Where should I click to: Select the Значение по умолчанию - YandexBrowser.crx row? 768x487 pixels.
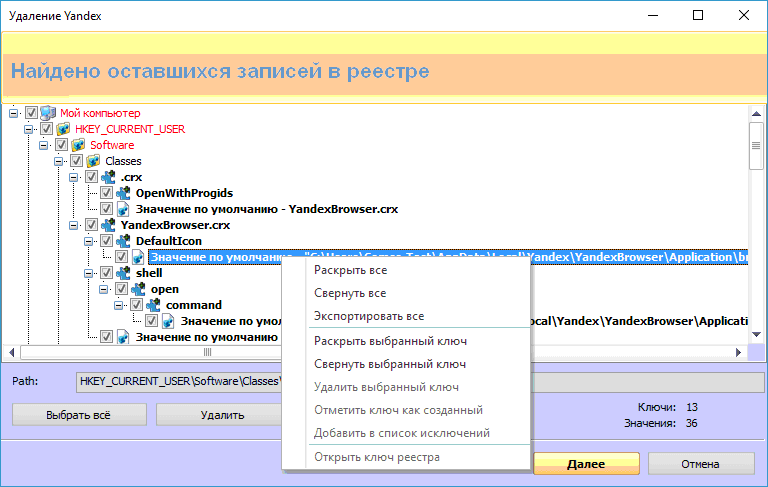(266, 209)
